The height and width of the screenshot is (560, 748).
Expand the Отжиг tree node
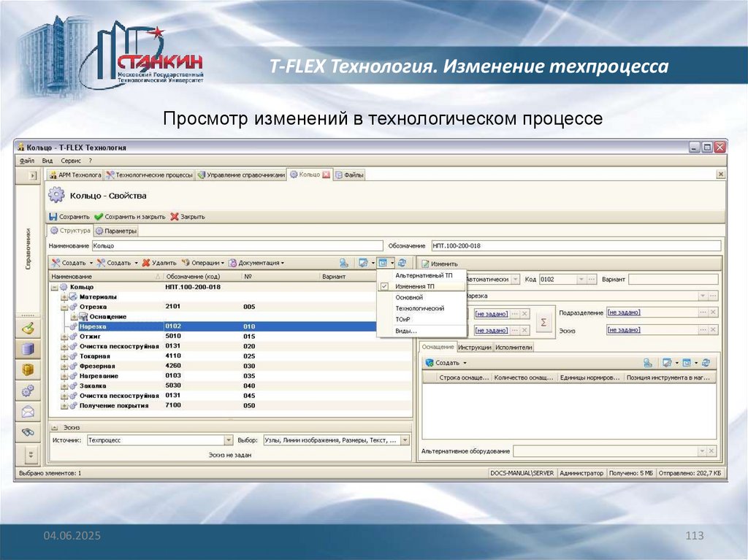(64, 337)
